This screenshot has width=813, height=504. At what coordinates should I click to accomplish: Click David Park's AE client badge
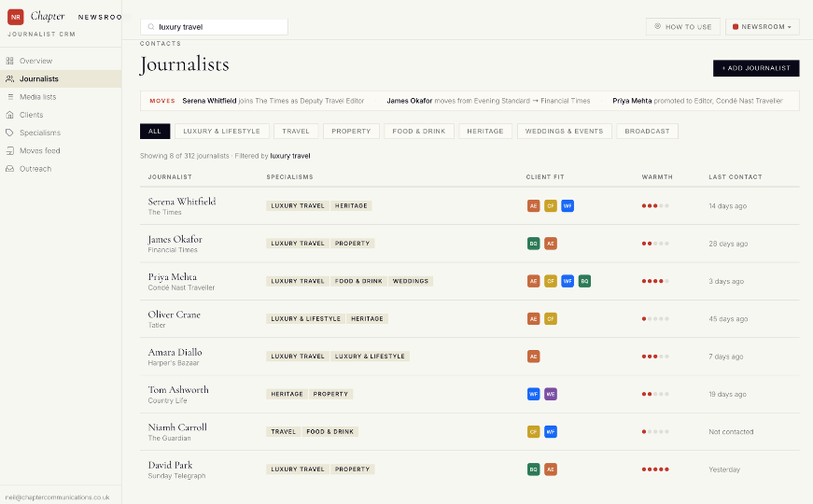(551, 469)
